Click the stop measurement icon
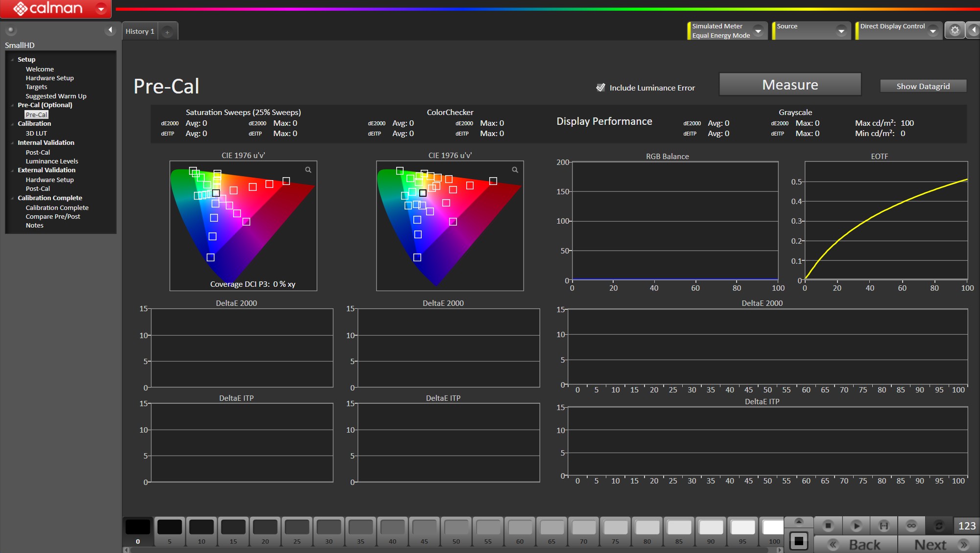Viewport: 980px width, 553px height. (828, 526)
